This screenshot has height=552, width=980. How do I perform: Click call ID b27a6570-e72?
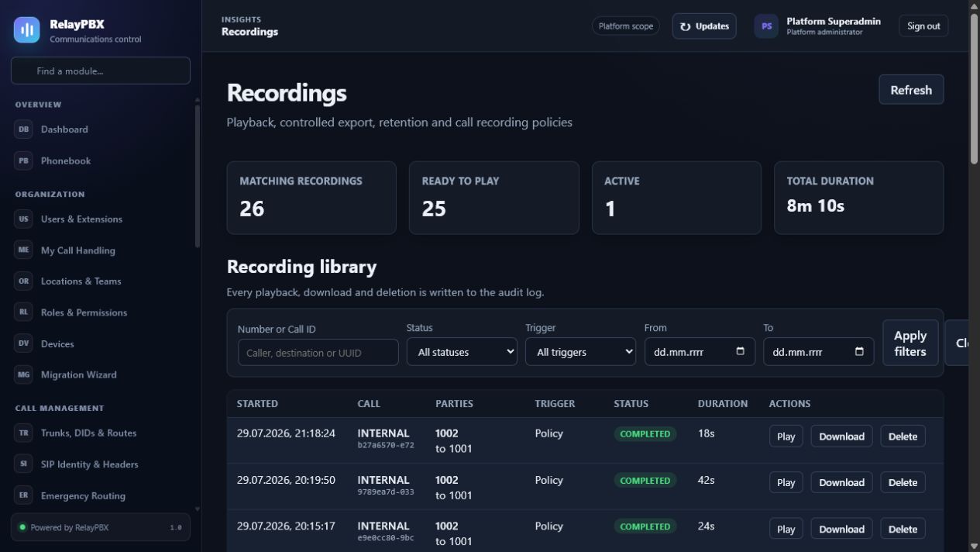[386, 446]
